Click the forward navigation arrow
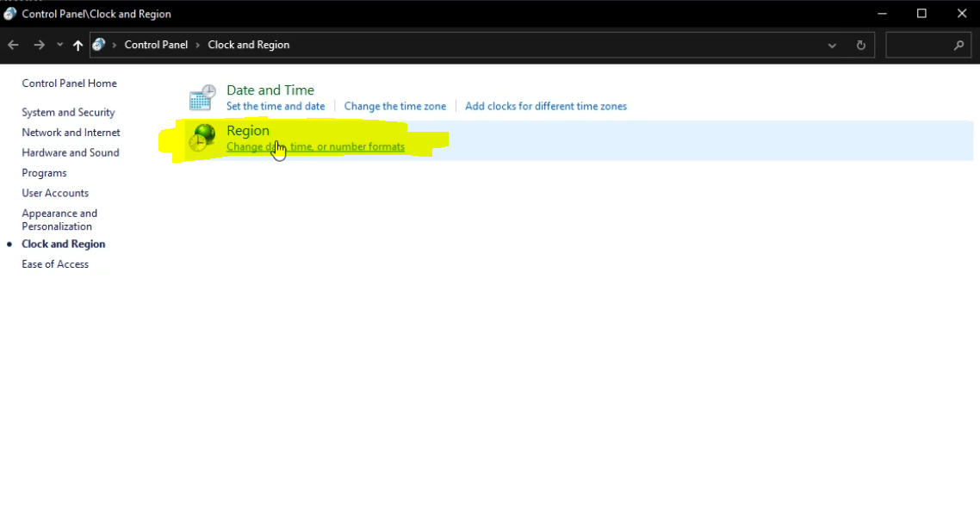The image size is (980, 514). (x=39, y=45)
